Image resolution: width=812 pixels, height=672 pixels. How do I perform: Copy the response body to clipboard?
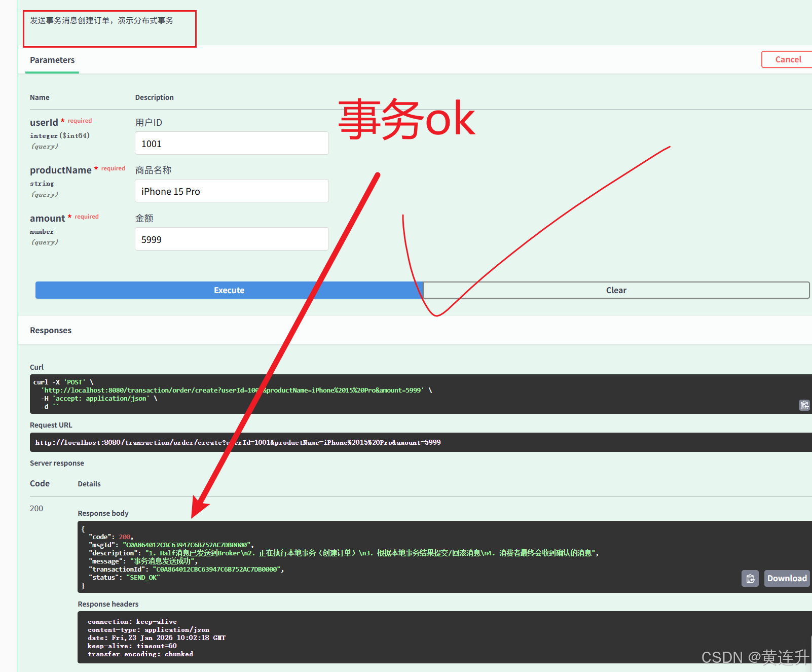pos(750,579)
